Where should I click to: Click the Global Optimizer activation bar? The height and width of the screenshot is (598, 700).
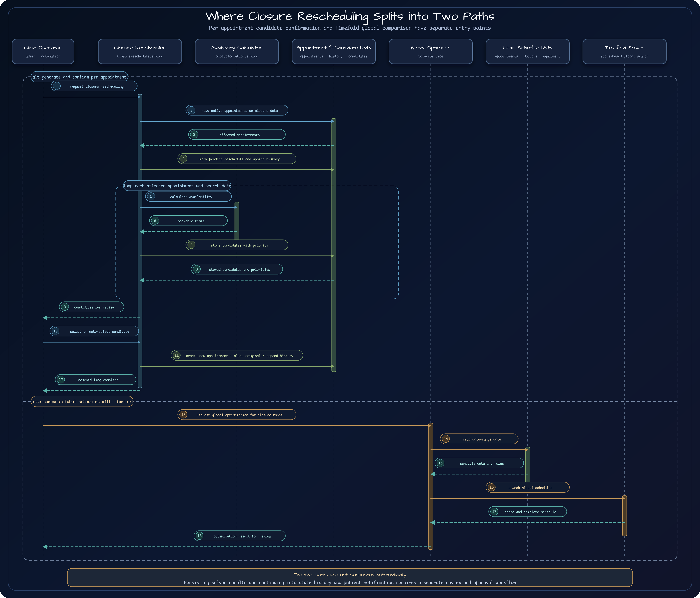tap(431, 486)
